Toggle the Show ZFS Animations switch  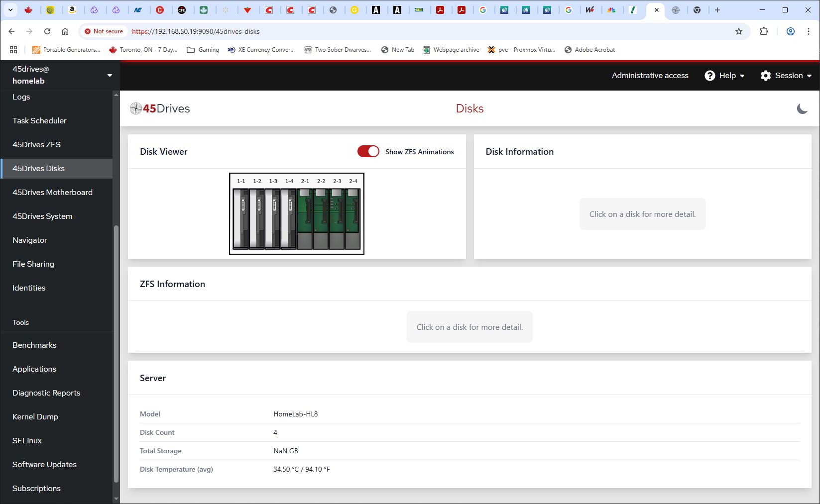click(368, 152)
